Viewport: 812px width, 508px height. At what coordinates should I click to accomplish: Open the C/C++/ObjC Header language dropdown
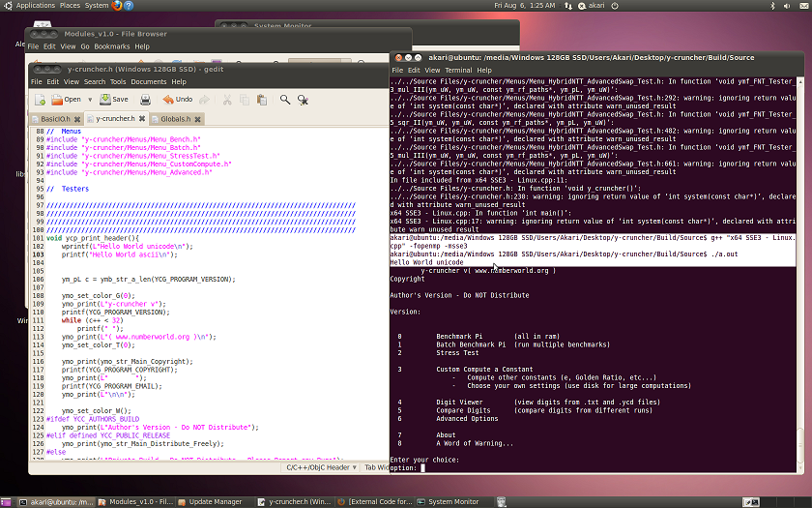(x=319, y=467)
